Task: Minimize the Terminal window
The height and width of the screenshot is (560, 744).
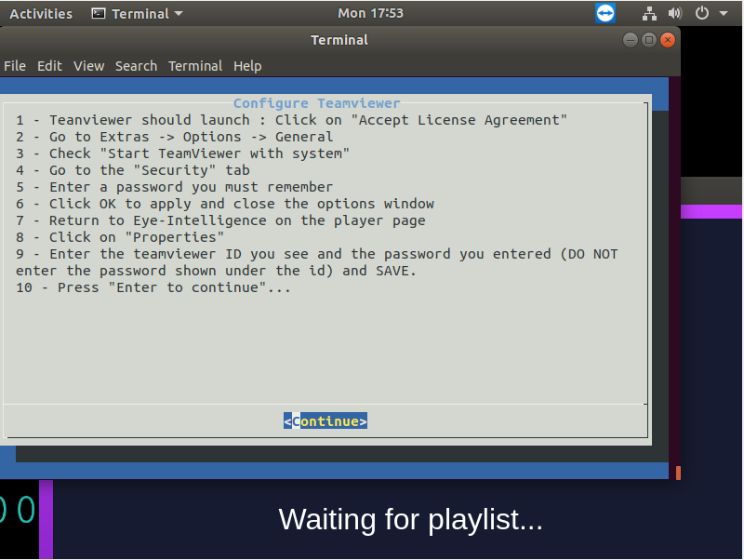Action: 631,40
